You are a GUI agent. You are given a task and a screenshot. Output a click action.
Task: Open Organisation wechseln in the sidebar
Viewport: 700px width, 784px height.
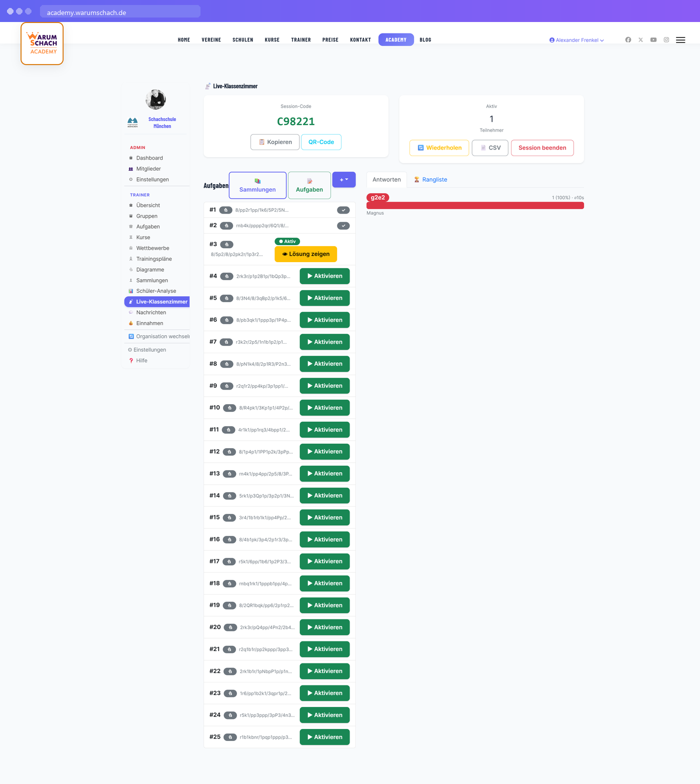159,337
